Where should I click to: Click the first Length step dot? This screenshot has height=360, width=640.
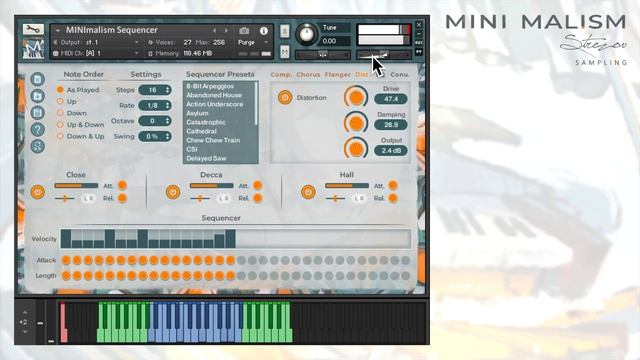(x=66, y=276)
